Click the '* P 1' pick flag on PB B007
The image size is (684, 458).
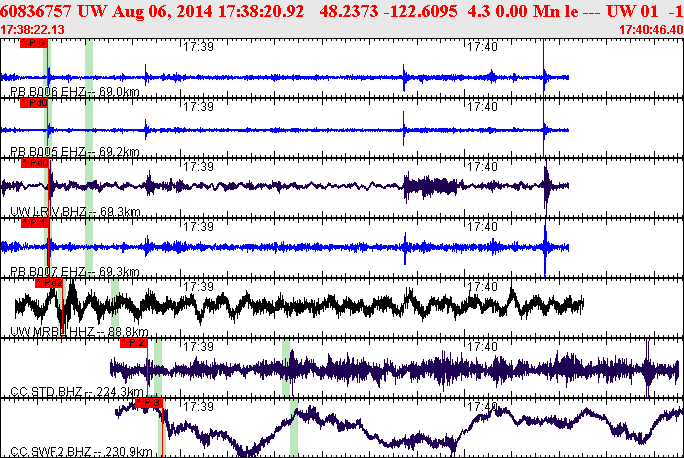(x=35, y=223)
